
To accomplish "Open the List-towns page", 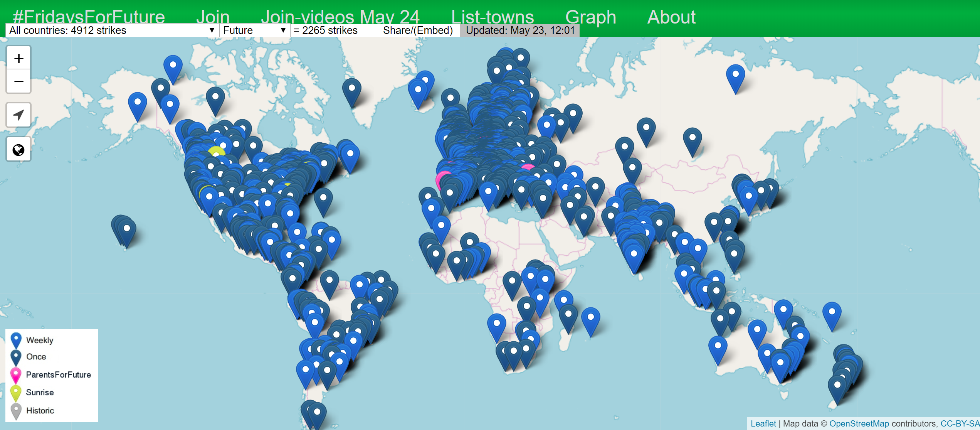I will pos(492,17).
